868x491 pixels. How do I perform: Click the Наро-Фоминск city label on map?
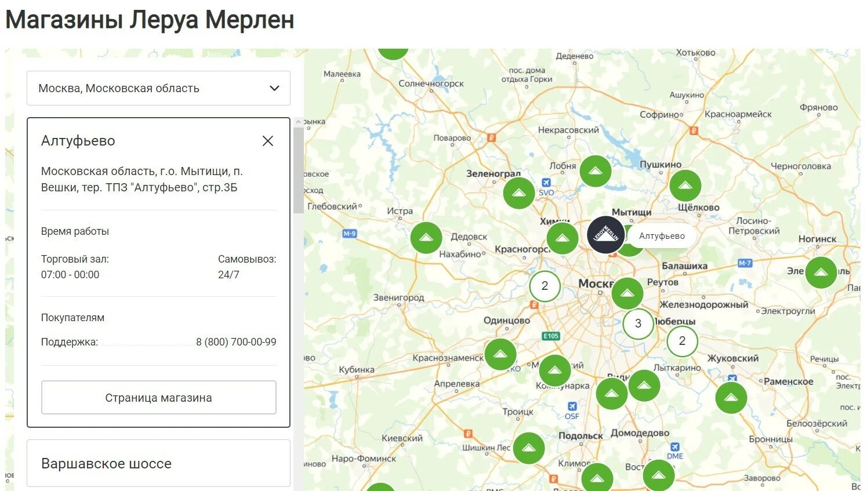click(364, 459)
